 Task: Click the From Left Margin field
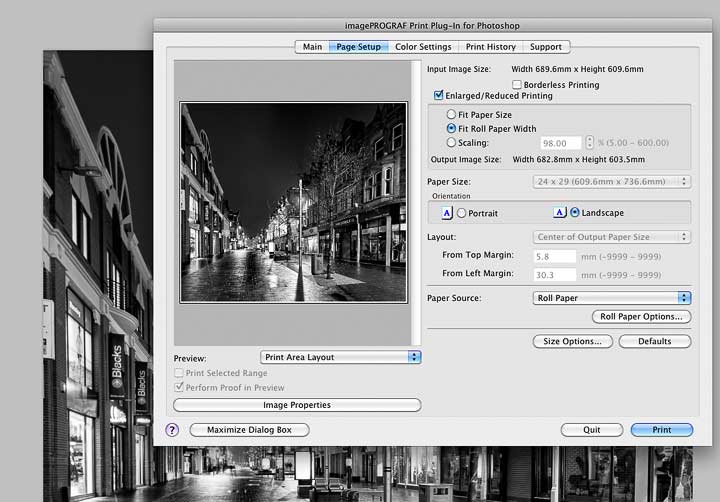pos(555,275)
